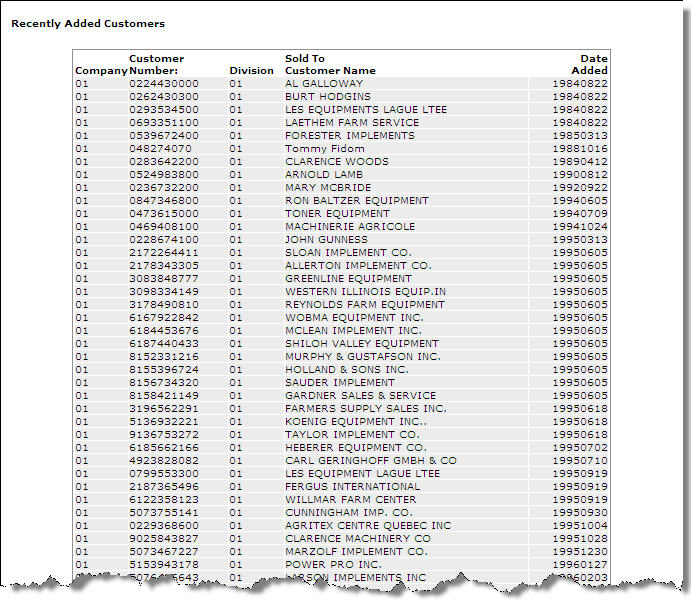Click SAUDER IMPLEMENT name

(x=340, y=383)
